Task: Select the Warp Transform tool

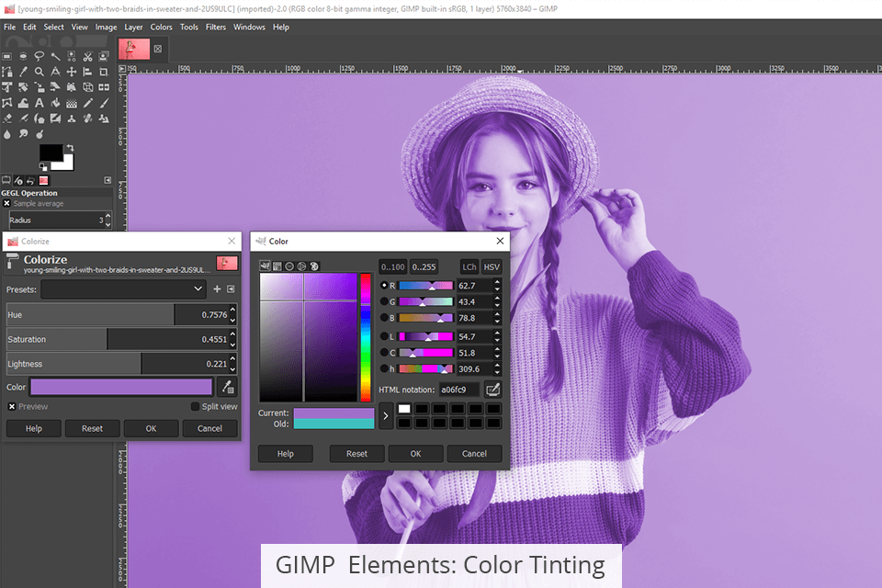Action: [23, 103]
